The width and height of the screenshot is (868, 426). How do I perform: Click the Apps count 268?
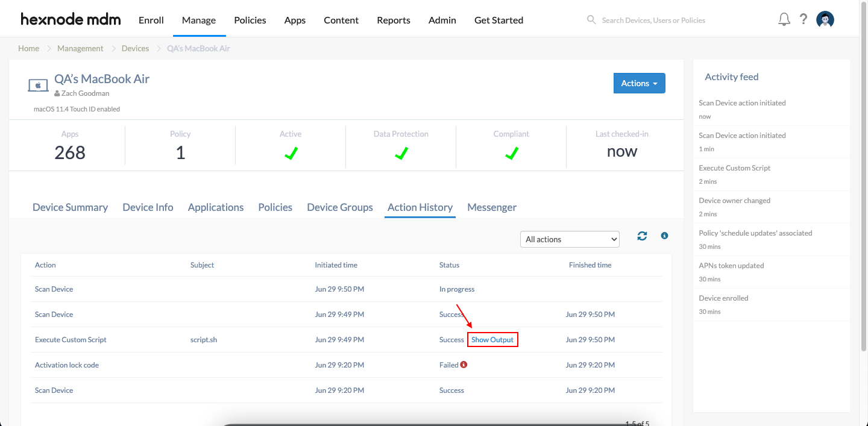(70, 153)
